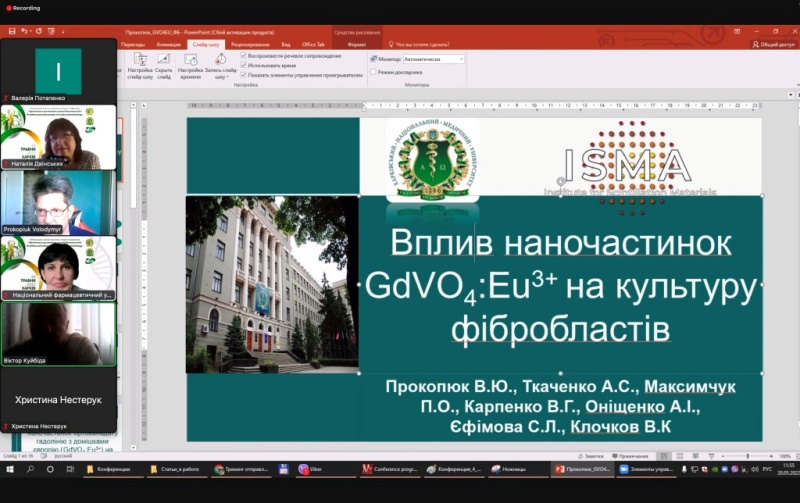This screenshot has height=503, width=800.
Task: Open Task View on the taskbar
Action: tap(70, 469)
